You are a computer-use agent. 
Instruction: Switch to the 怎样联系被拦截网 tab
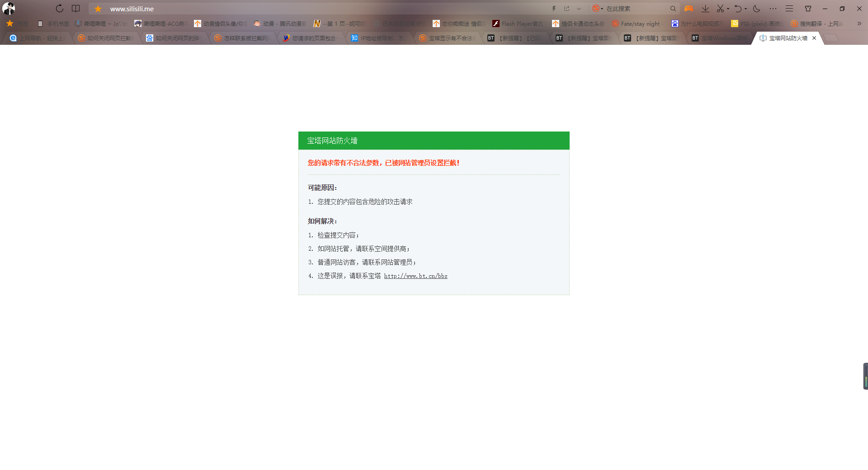tap(242, 38)
